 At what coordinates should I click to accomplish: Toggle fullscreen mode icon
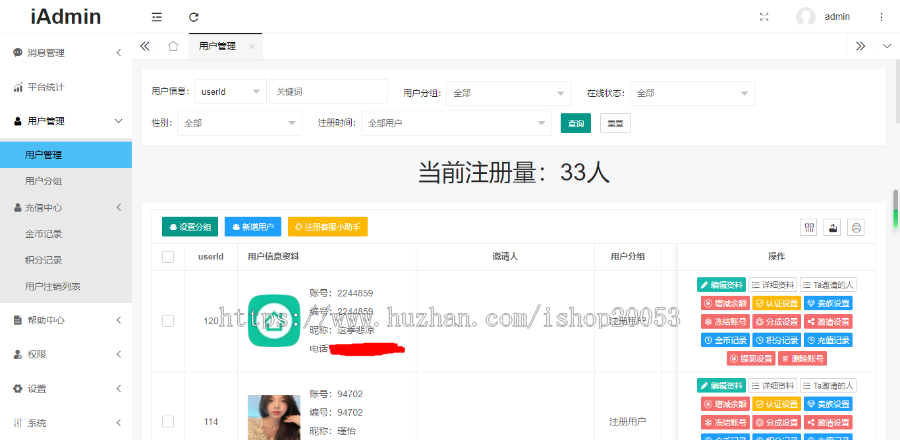pos(764,17)
